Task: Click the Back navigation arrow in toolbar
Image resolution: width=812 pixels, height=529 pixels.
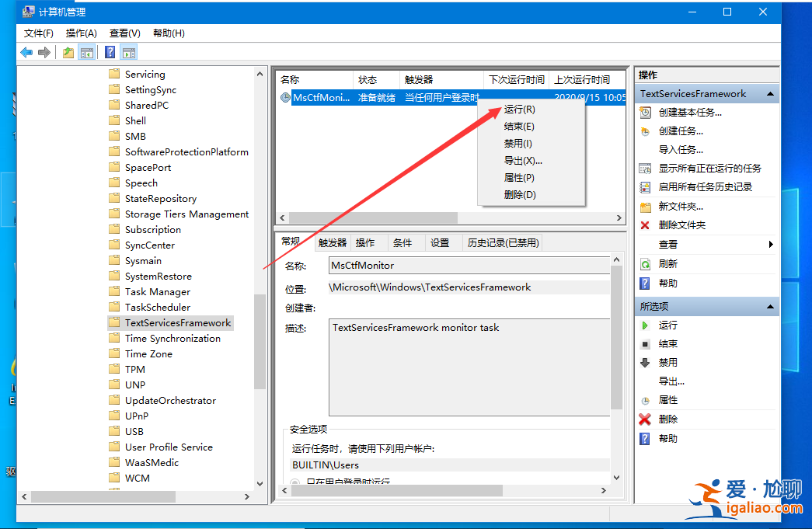Action: (x=26, y=53)
